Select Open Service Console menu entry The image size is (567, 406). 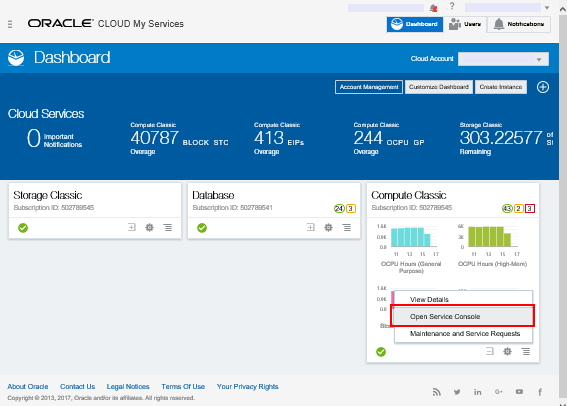point(463,316)
